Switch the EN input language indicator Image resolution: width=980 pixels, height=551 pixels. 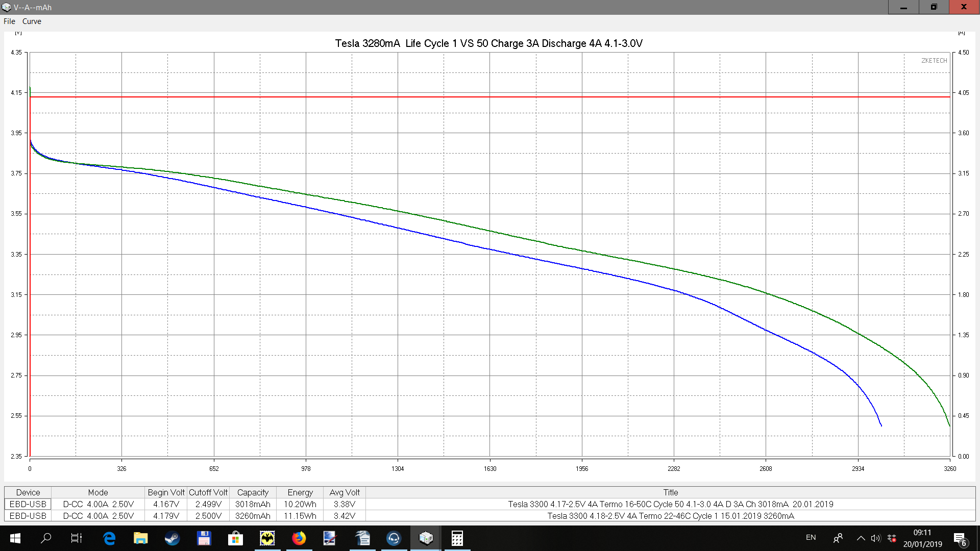[811, 538]
